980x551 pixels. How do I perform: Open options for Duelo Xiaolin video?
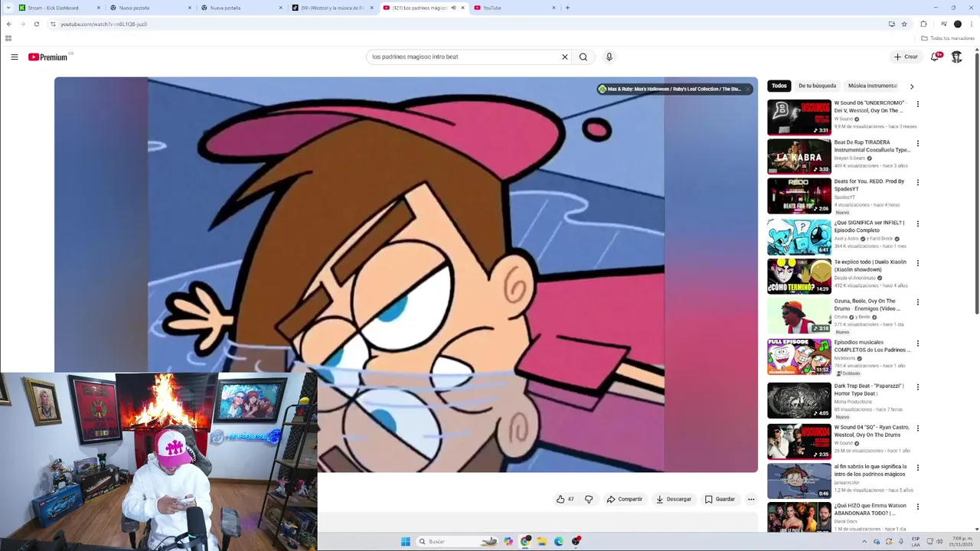click(x=917, y=262)
